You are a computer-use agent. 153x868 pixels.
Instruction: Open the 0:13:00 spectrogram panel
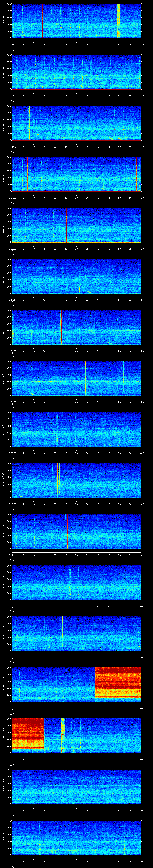point(77,633)
